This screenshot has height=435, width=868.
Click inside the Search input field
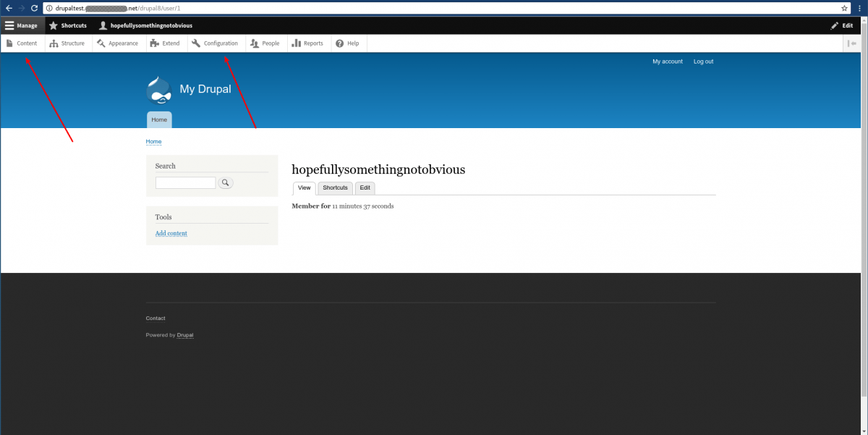[185, 182]
